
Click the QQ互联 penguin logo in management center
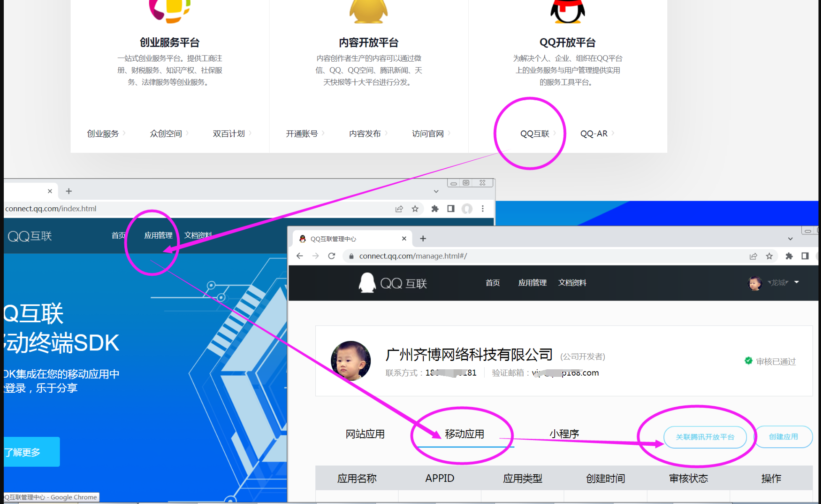coord(393,283)
